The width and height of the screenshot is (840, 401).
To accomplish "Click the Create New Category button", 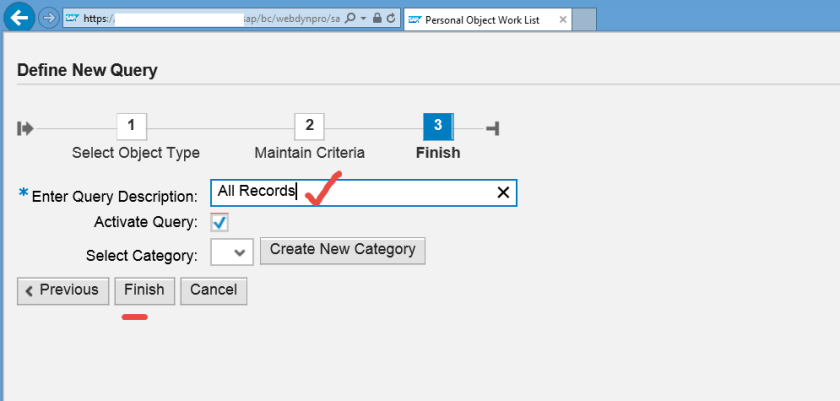I will [343, 250].
